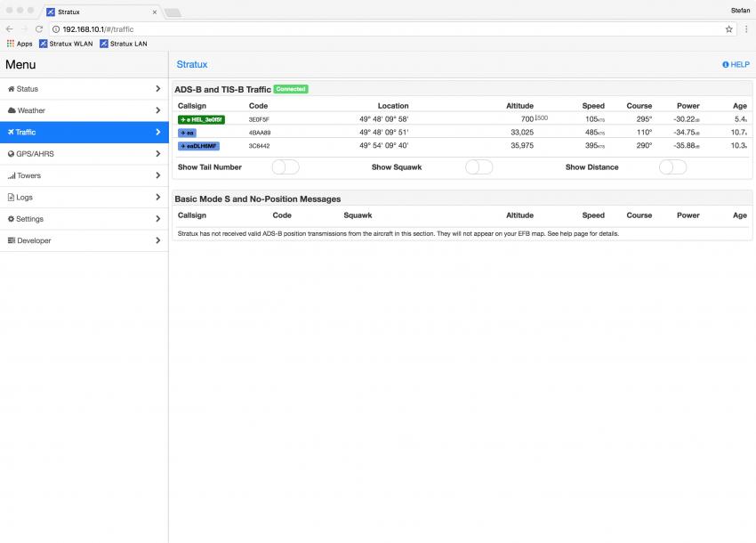Open the HELP link

click(736, 65)
